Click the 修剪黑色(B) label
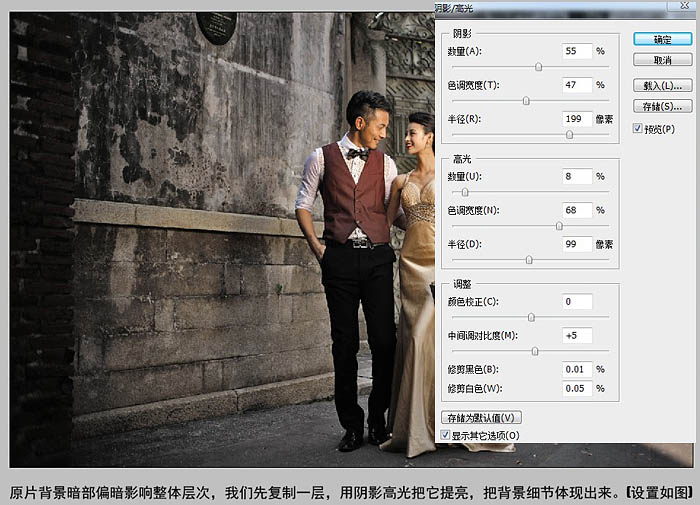Screen dimensions: 700x505 (473, 369)
